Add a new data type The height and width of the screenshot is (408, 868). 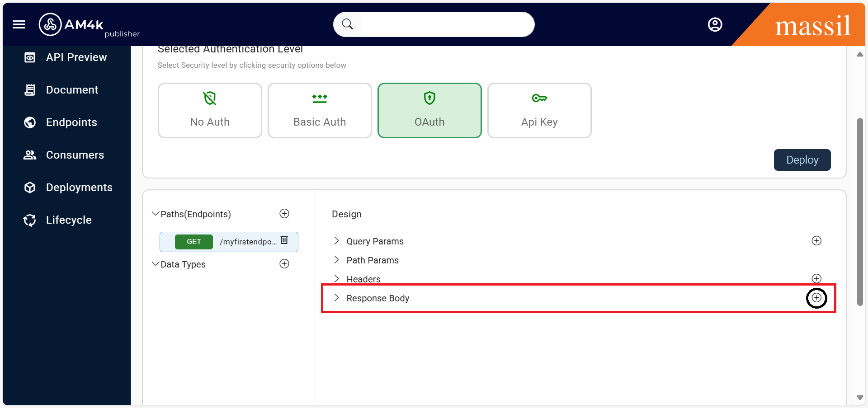[284, 264]
